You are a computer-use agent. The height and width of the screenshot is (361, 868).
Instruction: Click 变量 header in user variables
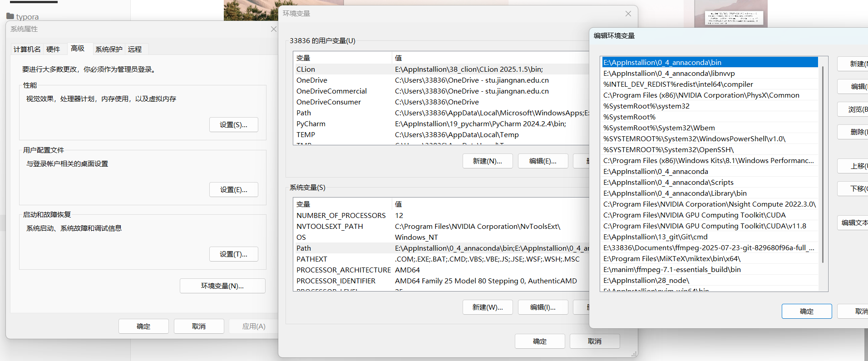tap(343, 58)
